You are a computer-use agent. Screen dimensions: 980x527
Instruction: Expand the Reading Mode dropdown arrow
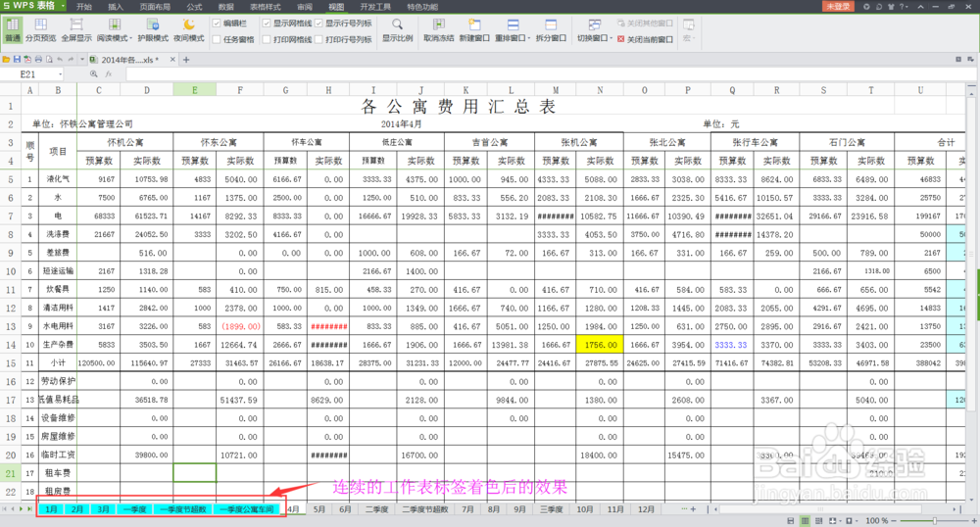point(130,39)
